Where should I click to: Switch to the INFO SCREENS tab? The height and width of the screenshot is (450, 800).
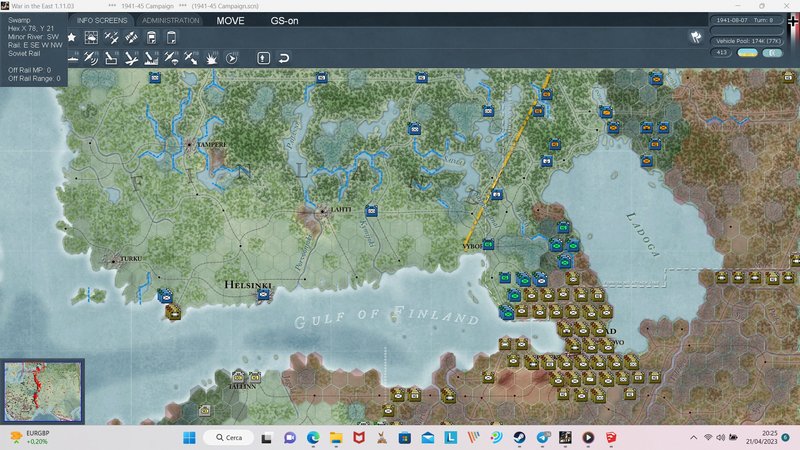click(x=102, y=20)
